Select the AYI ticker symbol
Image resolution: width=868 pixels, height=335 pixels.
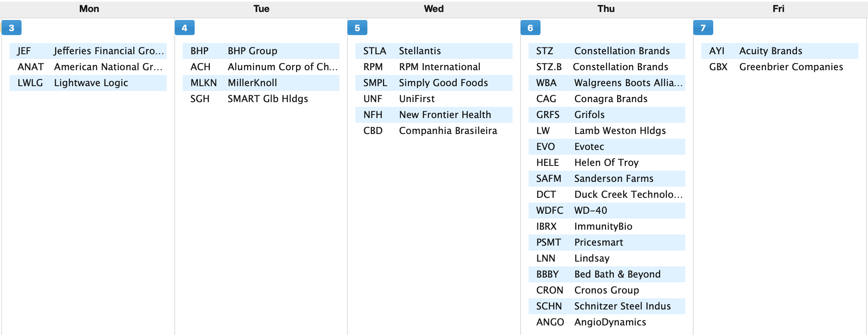[717, 51]
